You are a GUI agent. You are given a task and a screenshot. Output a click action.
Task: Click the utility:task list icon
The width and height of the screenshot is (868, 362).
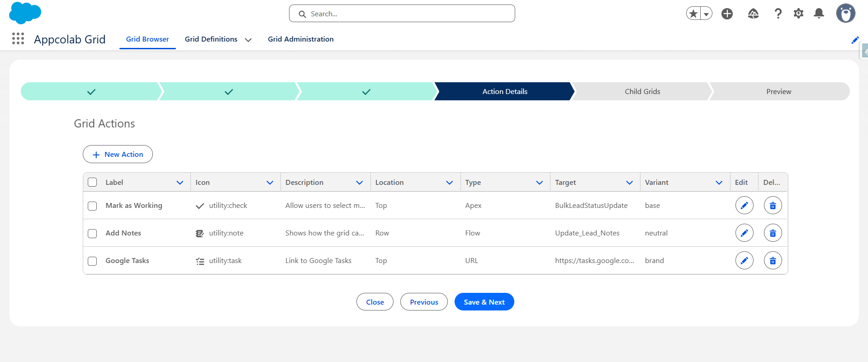coord(200,261)
